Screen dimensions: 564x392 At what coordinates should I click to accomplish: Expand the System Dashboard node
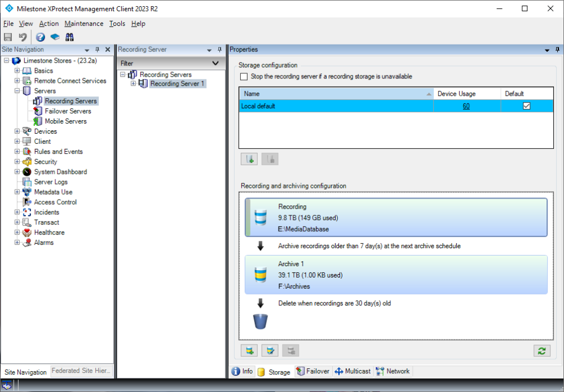(x=17, y=171)
